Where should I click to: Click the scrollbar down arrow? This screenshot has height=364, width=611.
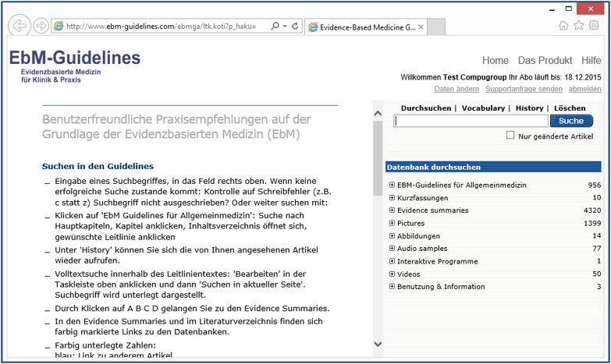point(378,345)
